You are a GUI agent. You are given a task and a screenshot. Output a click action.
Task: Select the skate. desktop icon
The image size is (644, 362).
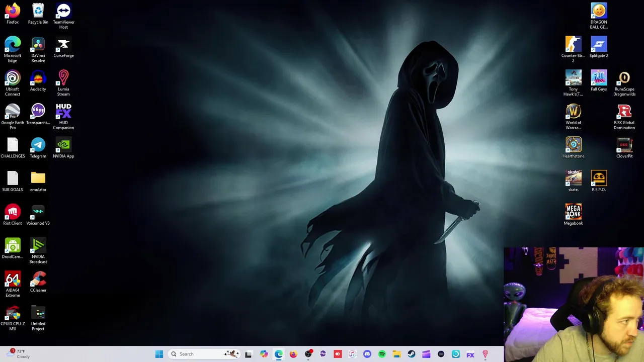573,182
